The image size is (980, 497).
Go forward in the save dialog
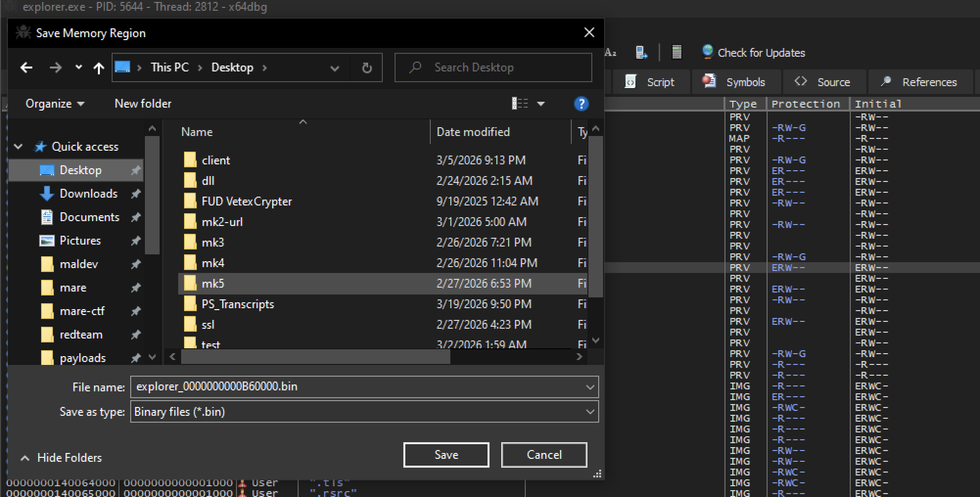pyautogui.click(x=55, y=68)
